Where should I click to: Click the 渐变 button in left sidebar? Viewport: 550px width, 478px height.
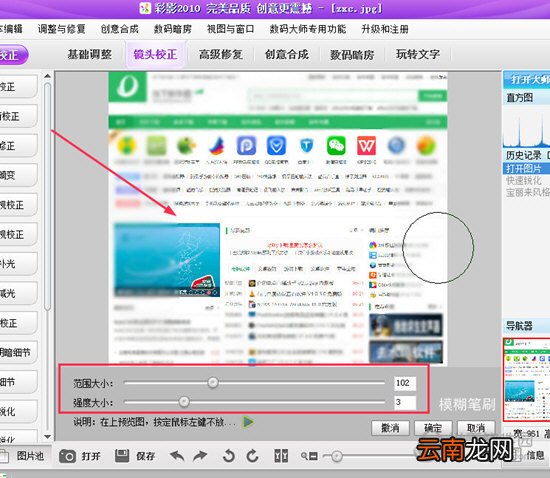pos(18,175)
